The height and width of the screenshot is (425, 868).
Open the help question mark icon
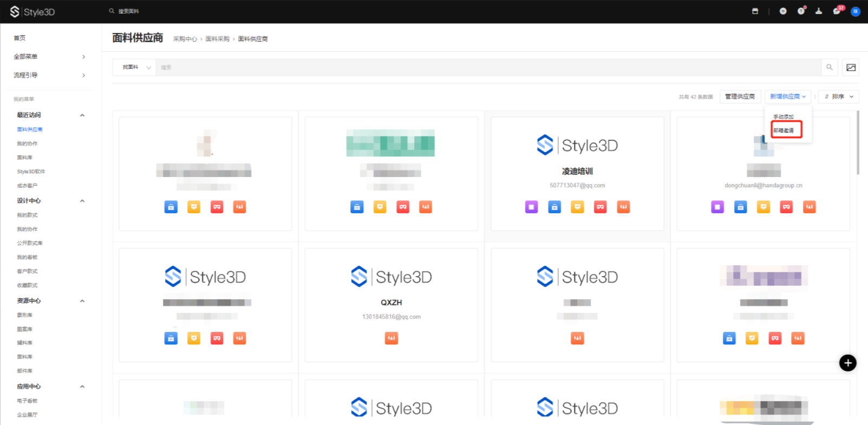[x=801, y=11]
